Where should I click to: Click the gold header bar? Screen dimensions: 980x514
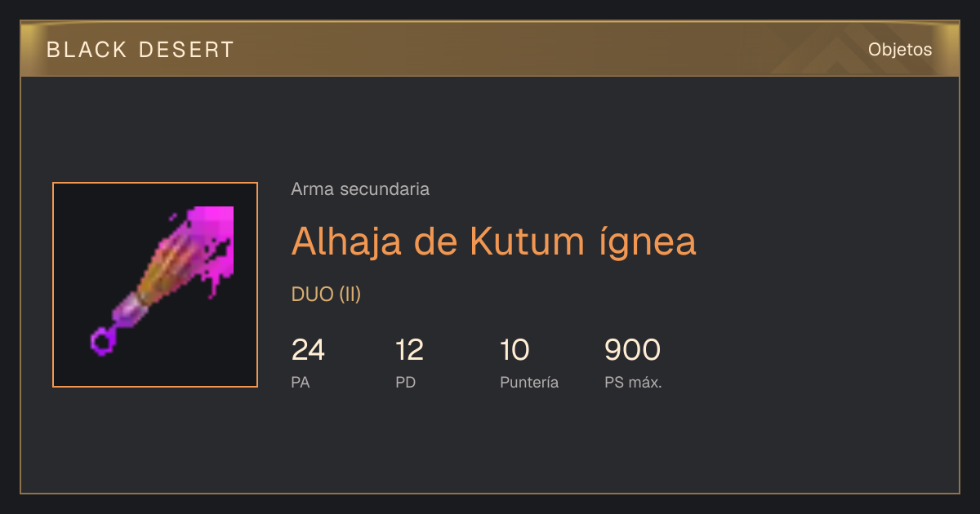(x=490, y=49)
